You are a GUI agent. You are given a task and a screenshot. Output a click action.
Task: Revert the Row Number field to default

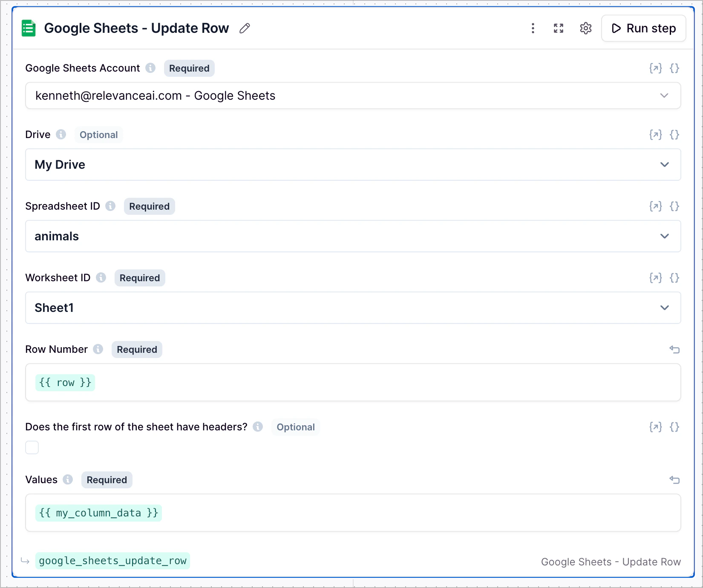pyautogui.click(x=674, y=349)
